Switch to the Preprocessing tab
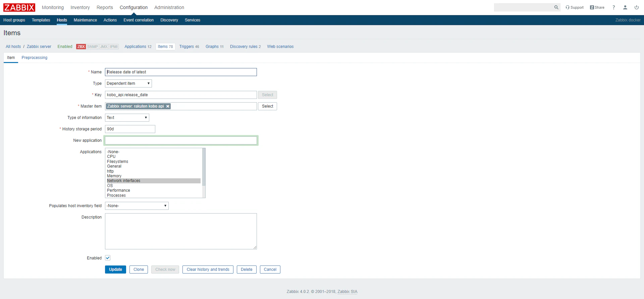Viewport: 644px width, 299px height. (x=35, y=58)
